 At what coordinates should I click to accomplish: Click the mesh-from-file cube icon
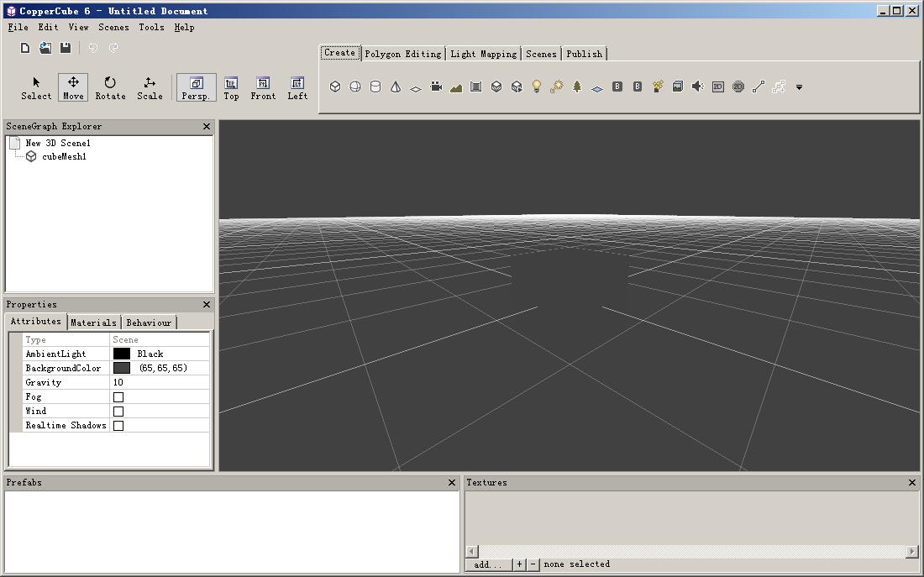(x=496, y=87)
